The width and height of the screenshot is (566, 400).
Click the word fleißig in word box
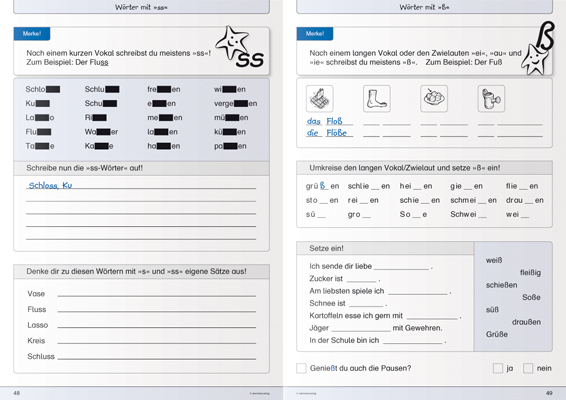point(530,273)
